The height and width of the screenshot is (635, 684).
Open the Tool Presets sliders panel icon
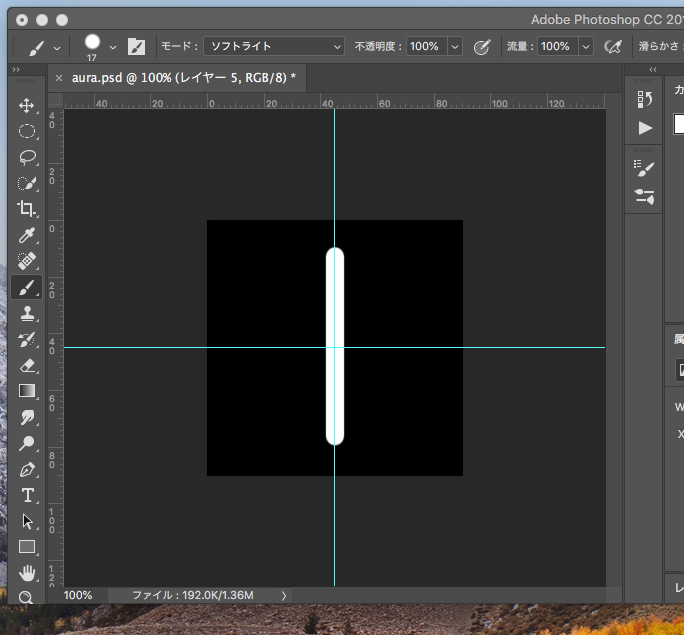coord(644,196)
